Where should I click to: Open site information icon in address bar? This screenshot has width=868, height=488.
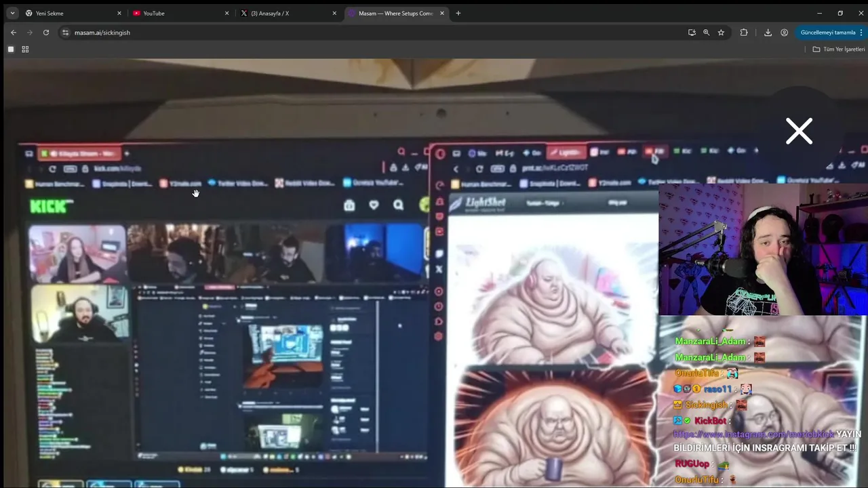pyautogui.click(x=65, y=33)
